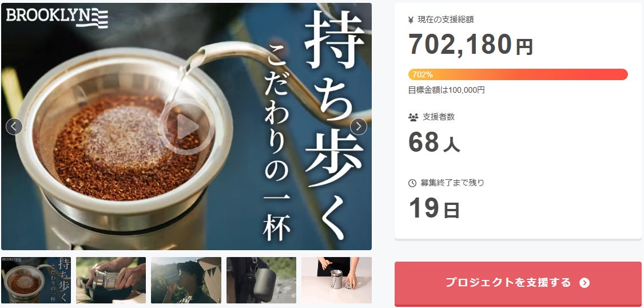Click the 68人 supporter count
This screenshot has height=308, width=644.
pyautogui.click(x=434, y=143)
